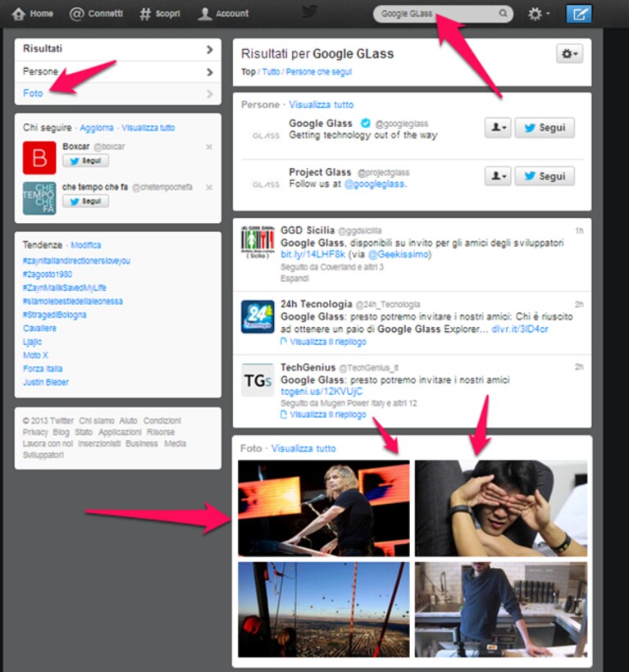Viewport: 629px width, 672px height.
Task: Select Risultati in the left sidebar
Action: click(x=118, y=49)
